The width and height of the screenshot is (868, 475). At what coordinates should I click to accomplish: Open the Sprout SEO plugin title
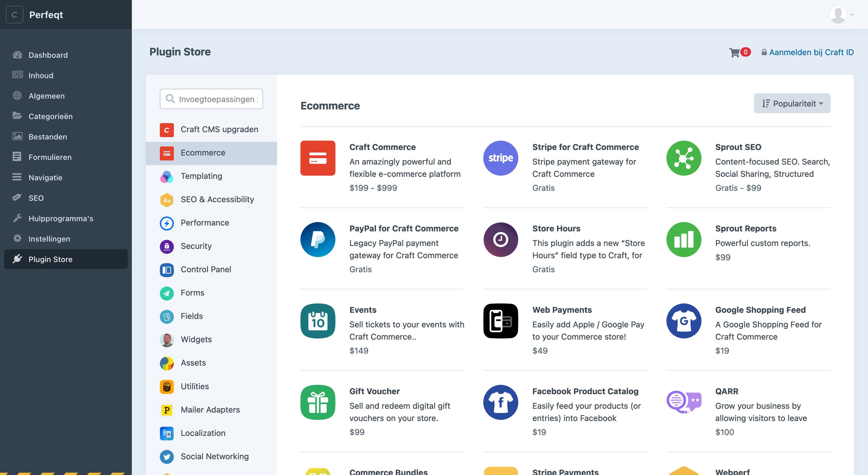click(738, 147)
